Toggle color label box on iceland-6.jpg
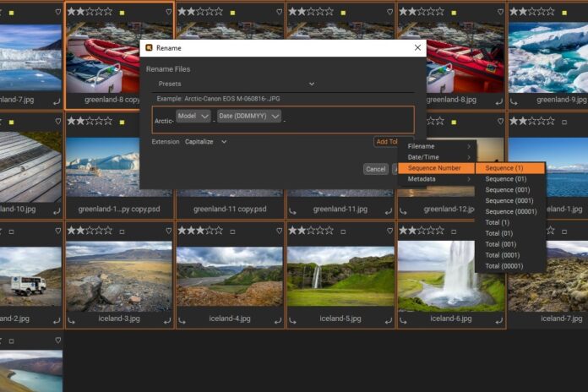This screenshot has height=392, width=588. (454, 231)
